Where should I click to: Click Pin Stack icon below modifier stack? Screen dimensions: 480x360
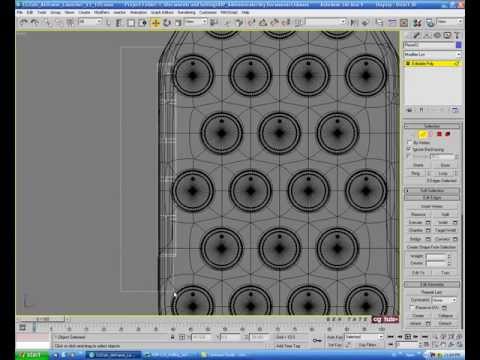(x=409, y=110)
